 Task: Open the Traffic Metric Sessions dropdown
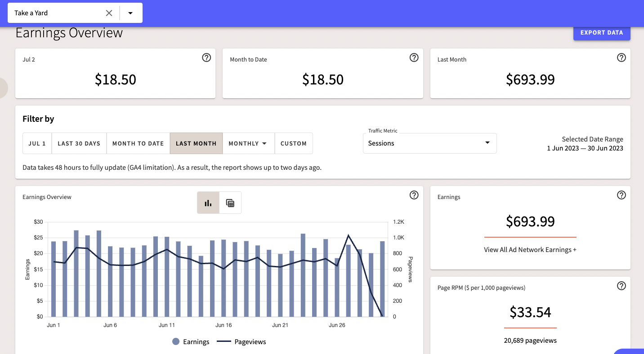[429, 143]
